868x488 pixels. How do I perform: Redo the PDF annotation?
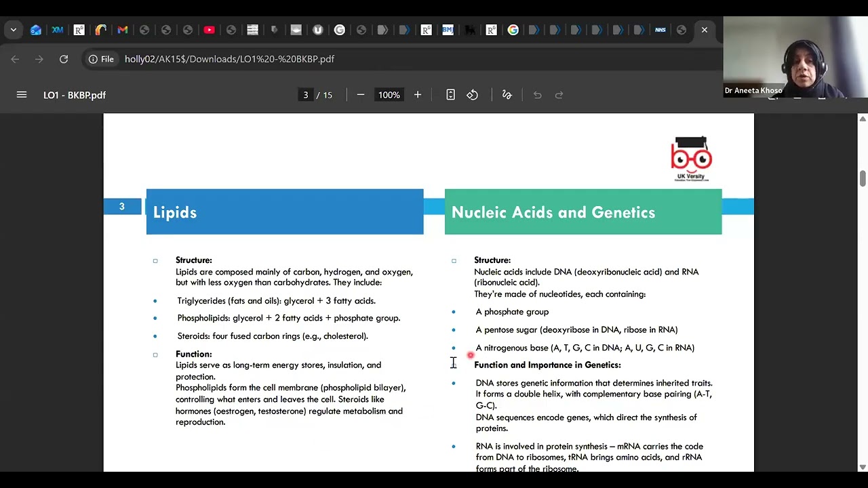click(559, 95)
